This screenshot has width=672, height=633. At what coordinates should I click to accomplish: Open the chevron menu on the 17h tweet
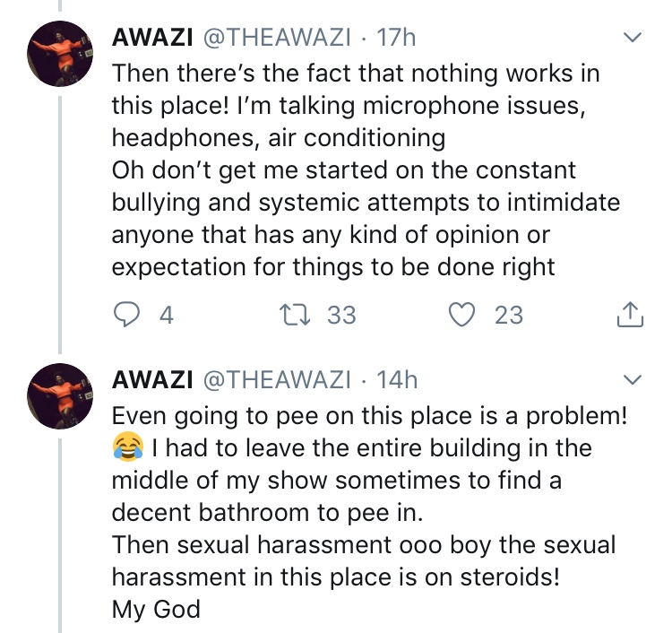(x=632, y=39)
